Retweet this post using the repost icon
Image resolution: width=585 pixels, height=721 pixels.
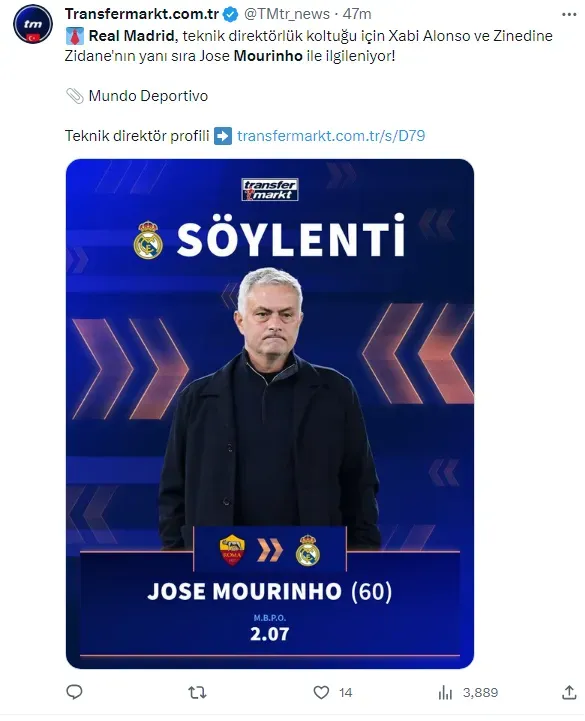[197, 692]
